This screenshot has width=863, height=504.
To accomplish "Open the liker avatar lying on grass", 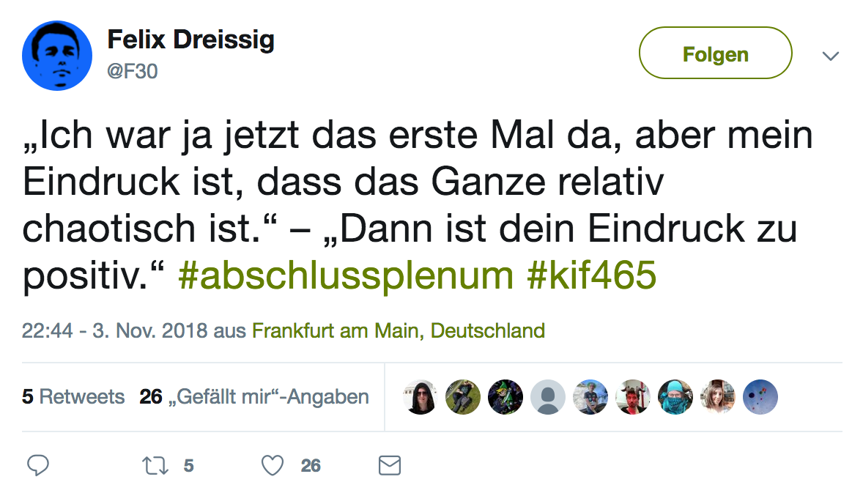I will pyautogui.click(x=463, y=397).
